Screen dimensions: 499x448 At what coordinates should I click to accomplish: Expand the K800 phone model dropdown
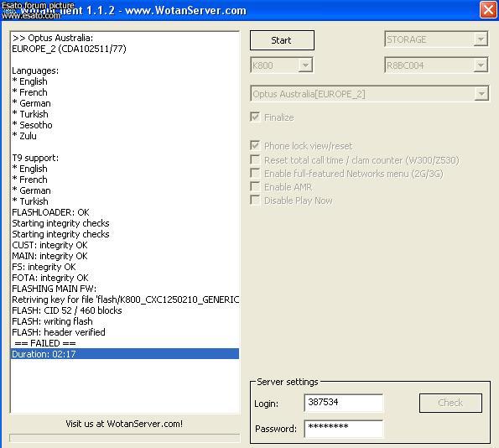point(305,65)
